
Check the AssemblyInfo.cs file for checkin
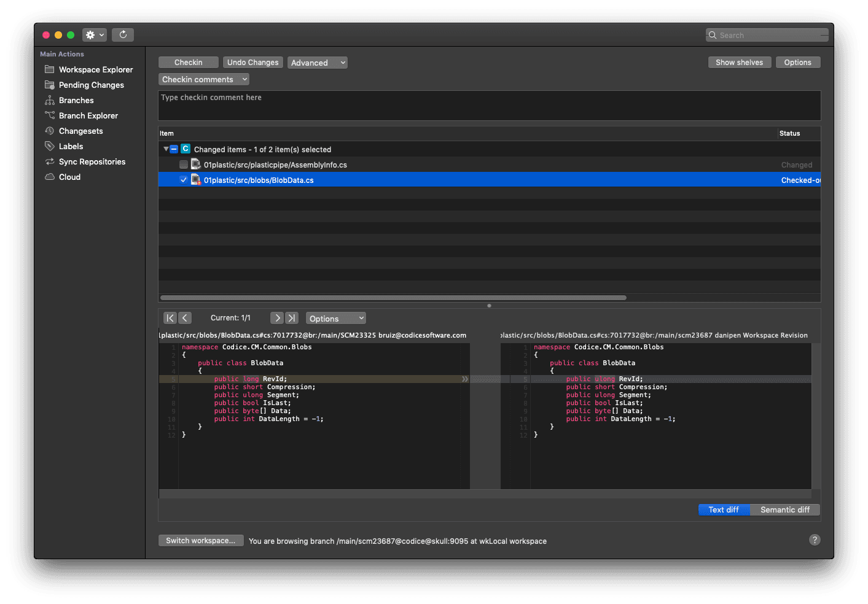click(x=183, y=165)
